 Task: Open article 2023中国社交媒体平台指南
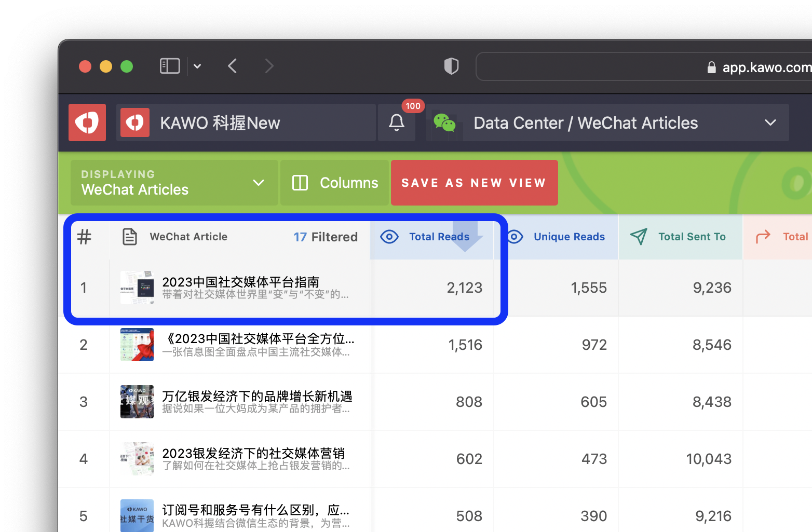(240, 282)
